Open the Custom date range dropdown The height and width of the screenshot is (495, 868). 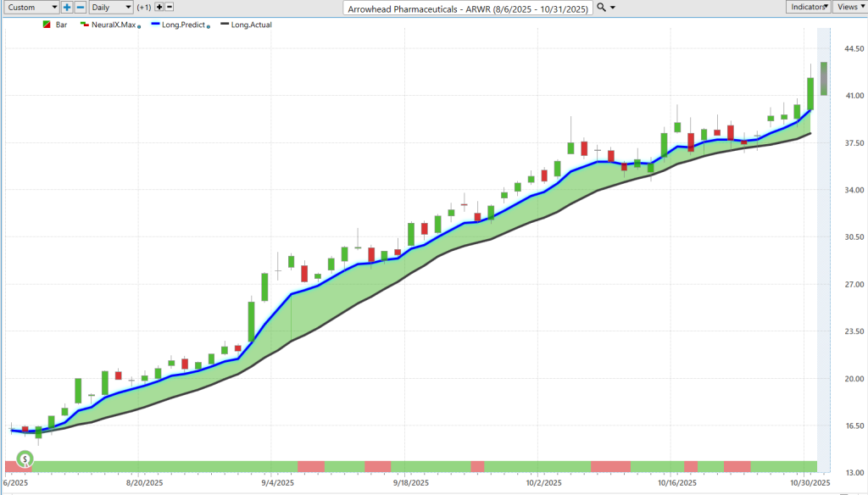tap(31, 7)
